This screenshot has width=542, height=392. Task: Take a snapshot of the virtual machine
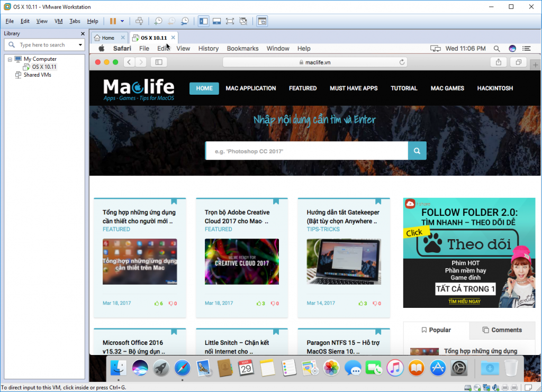(x=159, y=21)
